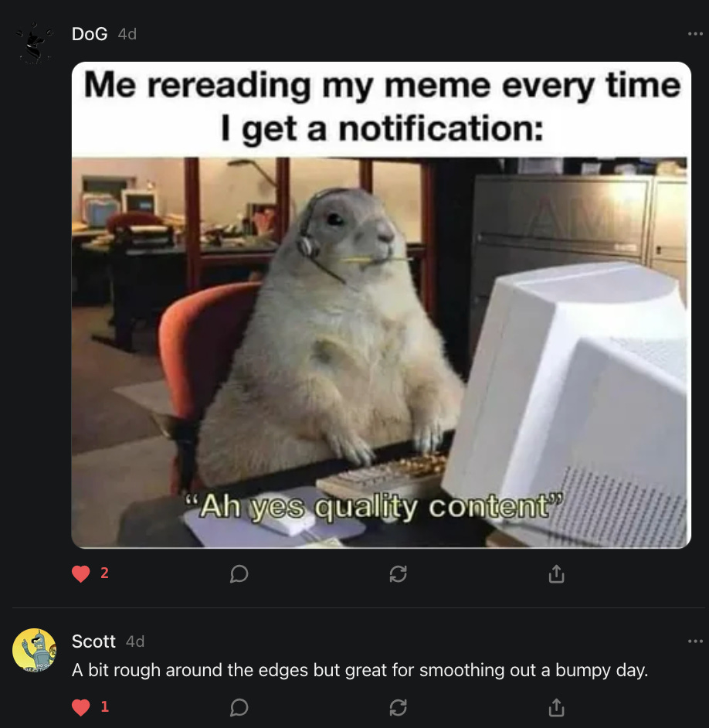Open three-dot menu on Scott's comment
The height and width of the screenshot is (728, 709).
point(695,641)
